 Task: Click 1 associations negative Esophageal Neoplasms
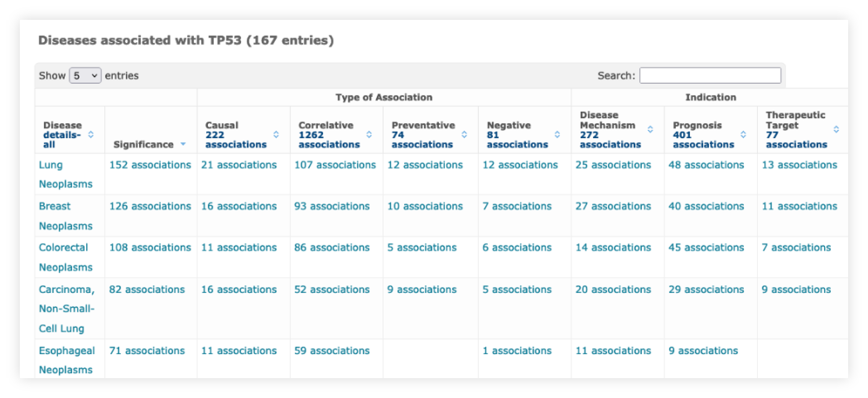click(x=517, y=351)
